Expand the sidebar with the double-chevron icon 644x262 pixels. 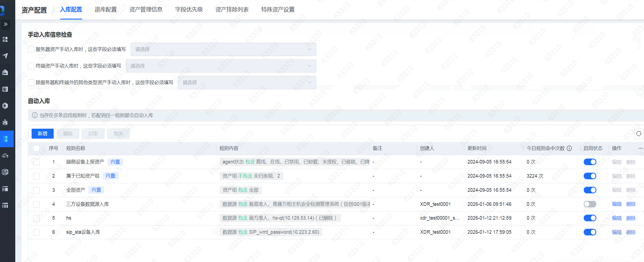point(6,24)
